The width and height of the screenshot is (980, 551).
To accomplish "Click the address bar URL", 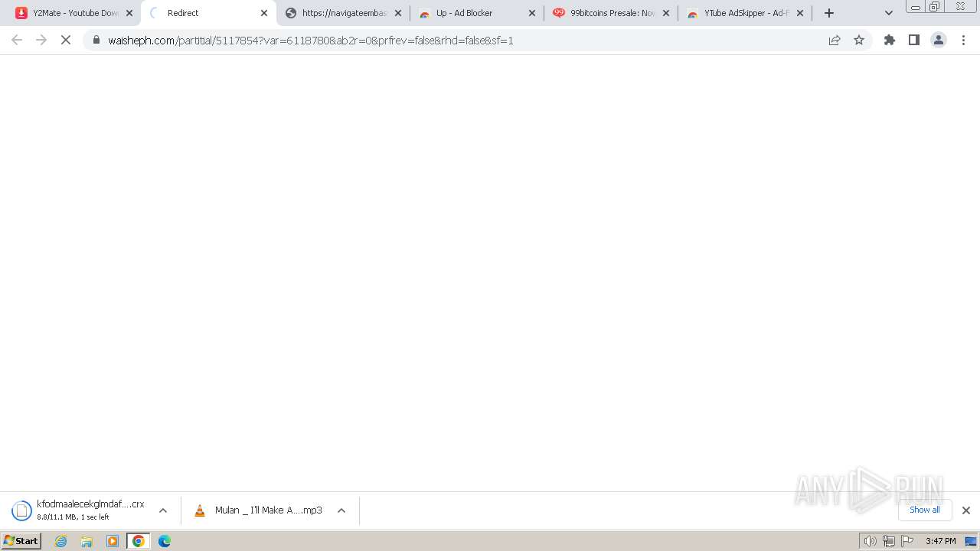I will [x=311, y=41].
